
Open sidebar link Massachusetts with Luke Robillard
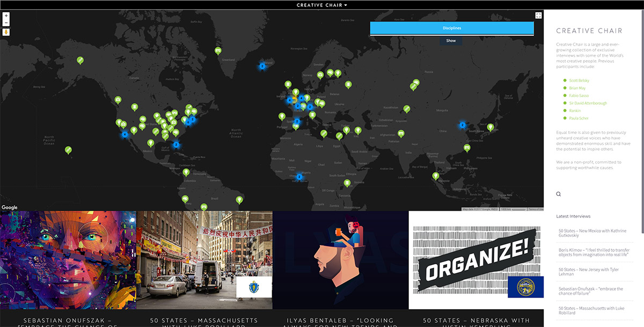pyautogui.click(x=590, y=311)
